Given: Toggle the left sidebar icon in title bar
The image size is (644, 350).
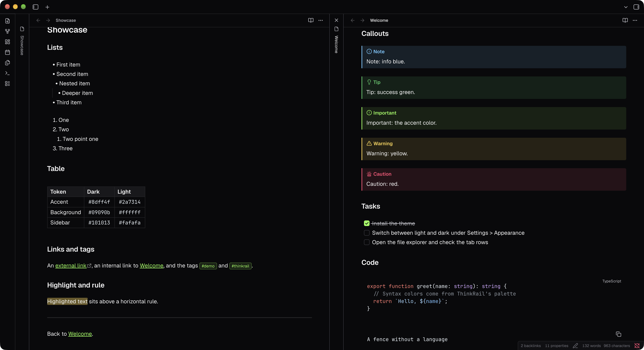Looking at the screenshot, I should click(36, 7).
